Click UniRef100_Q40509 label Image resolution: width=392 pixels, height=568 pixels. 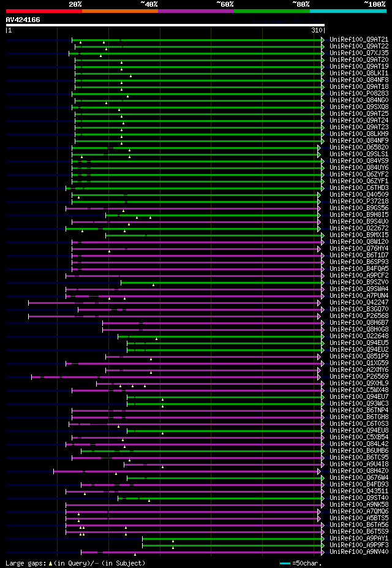(x=359, y=195)
